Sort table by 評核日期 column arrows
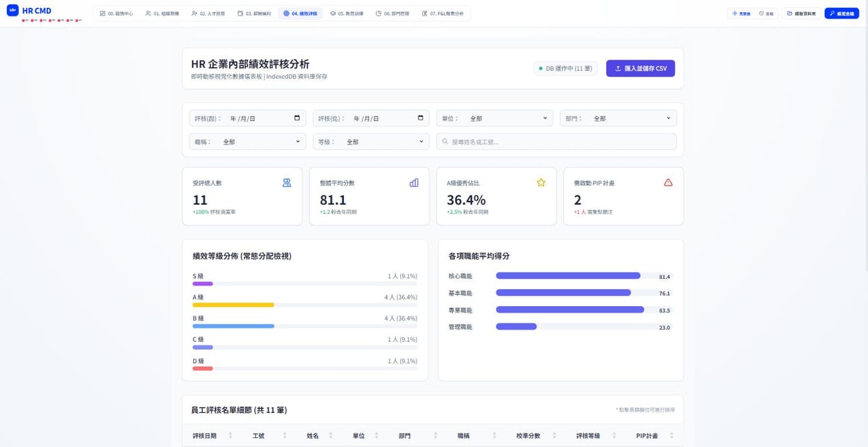The image size is (868, 447). tap(231, 435)
